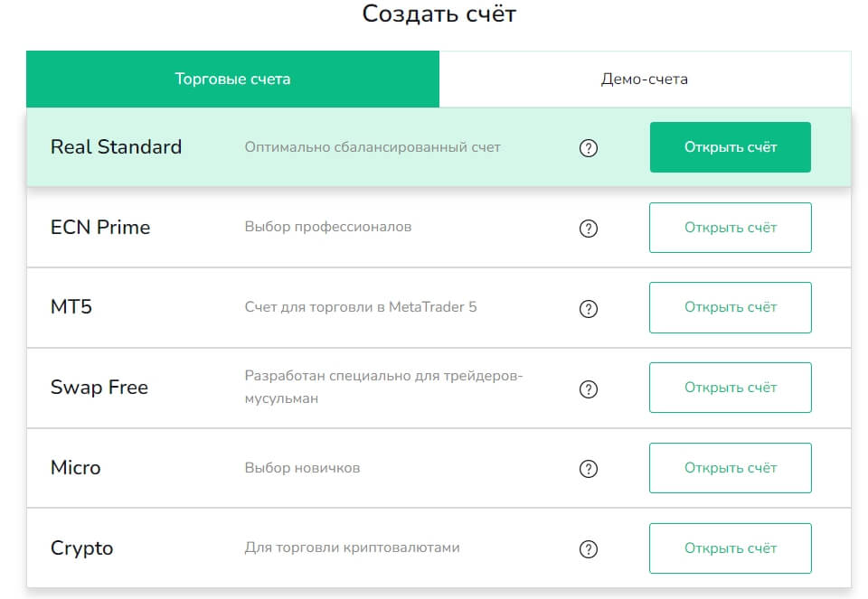
Task: Select the ECN Prime account name
Action: [x=100, y=228]
